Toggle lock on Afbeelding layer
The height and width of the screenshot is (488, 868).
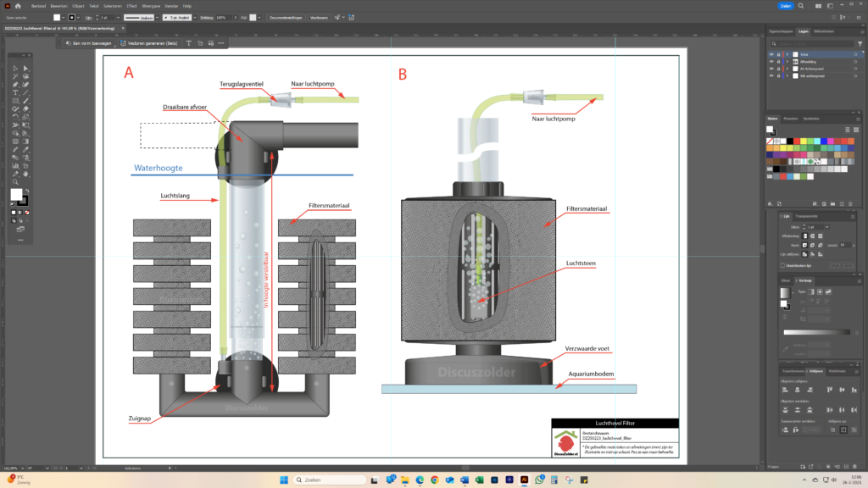778,62
